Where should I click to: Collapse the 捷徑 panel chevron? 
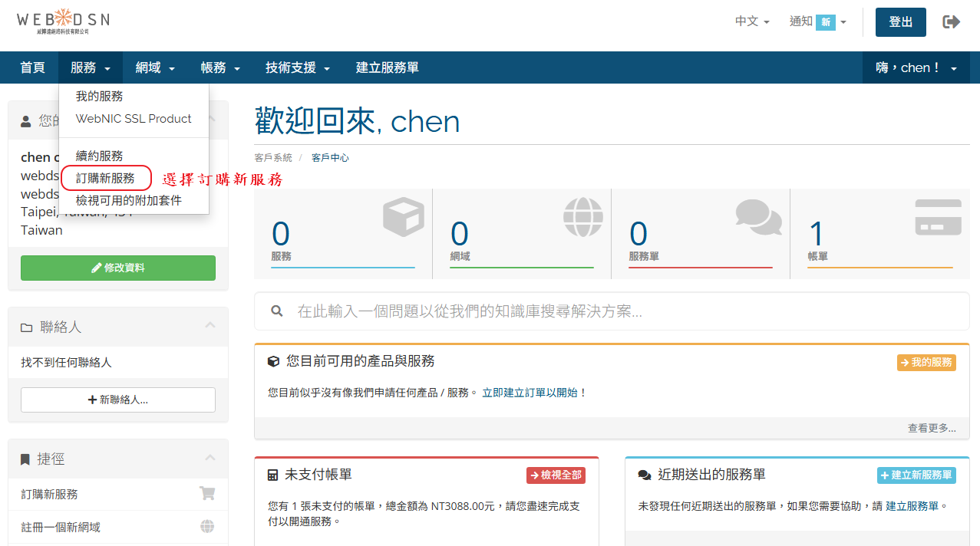pos(210,458)
